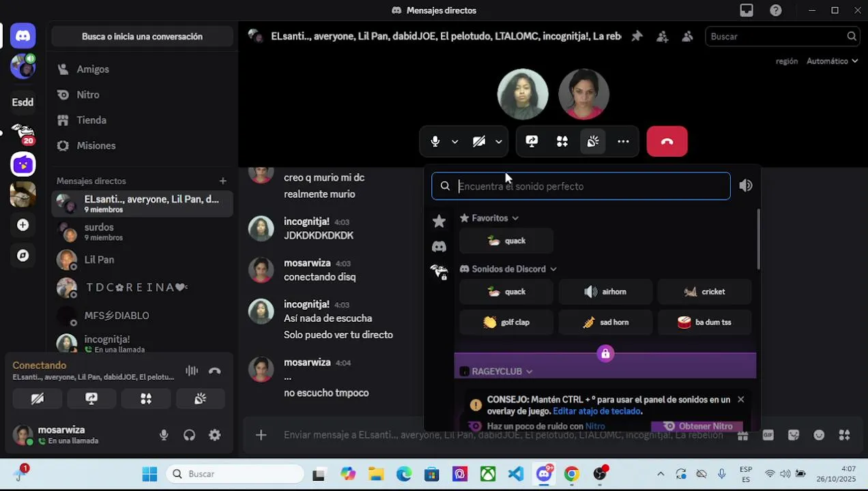Click Busca o inicia una conversación
868x491 pixels.
point(142,36)
